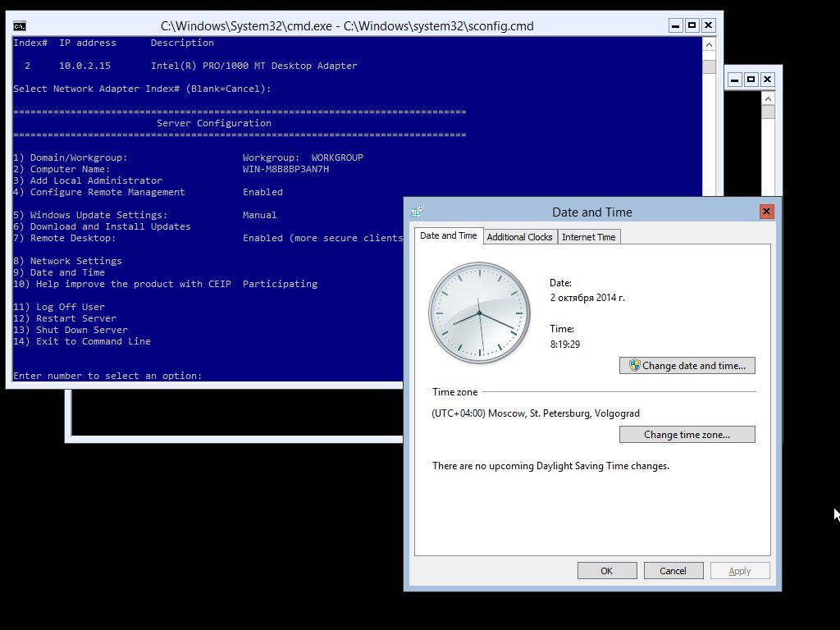Click '9) Date and Time' console line

(59, 272)
